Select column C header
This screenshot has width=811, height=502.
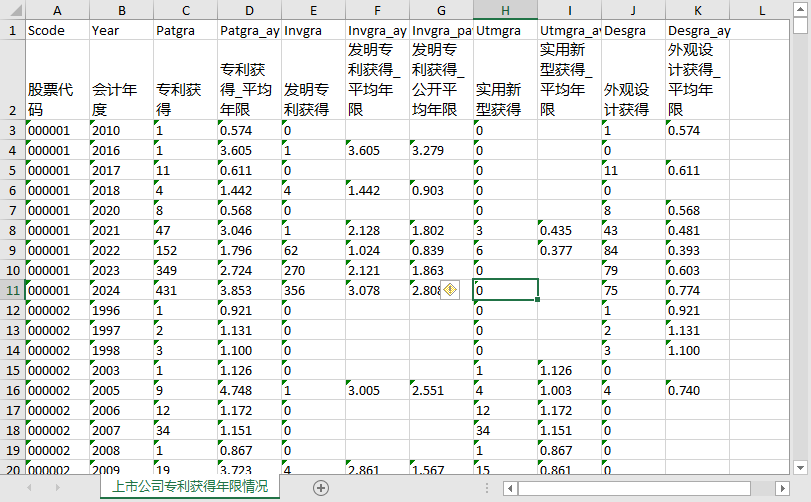pos(186,10)
